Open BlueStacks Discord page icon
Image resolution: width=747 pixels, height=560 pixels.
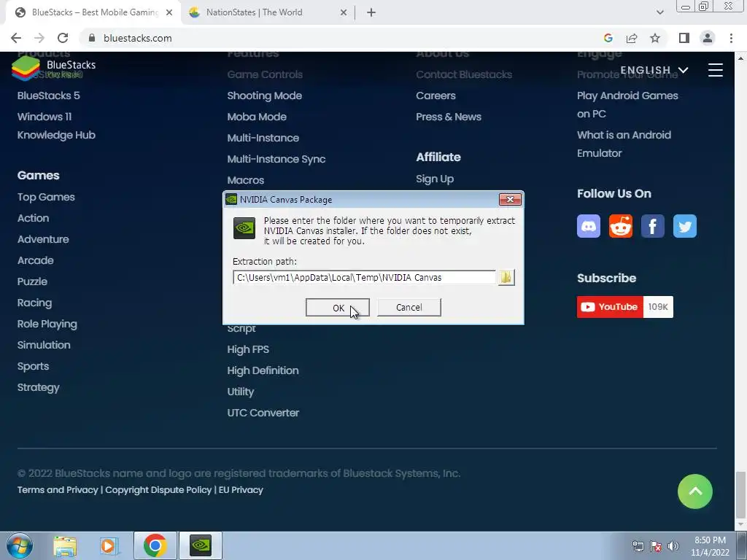(x=589, y=226)
